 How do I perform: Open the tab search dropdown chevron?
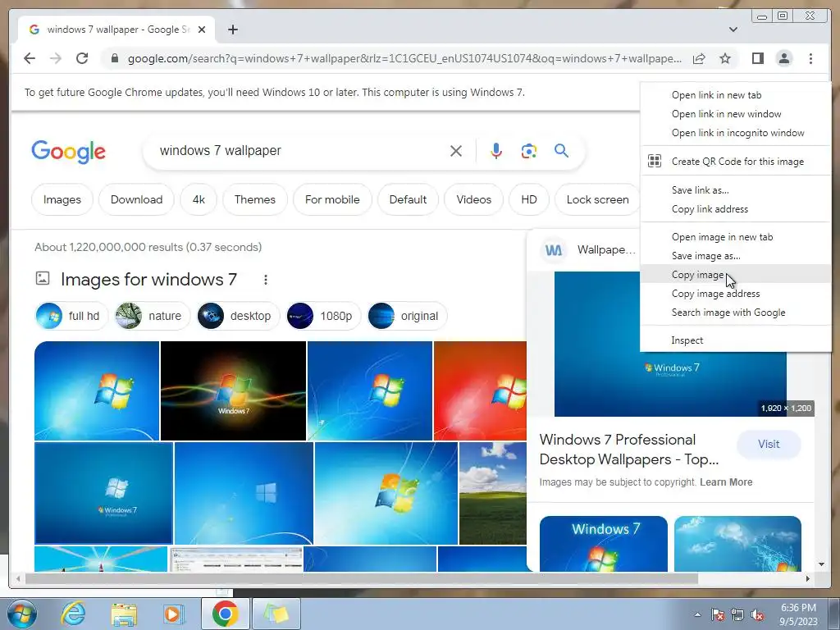point(733,30)
